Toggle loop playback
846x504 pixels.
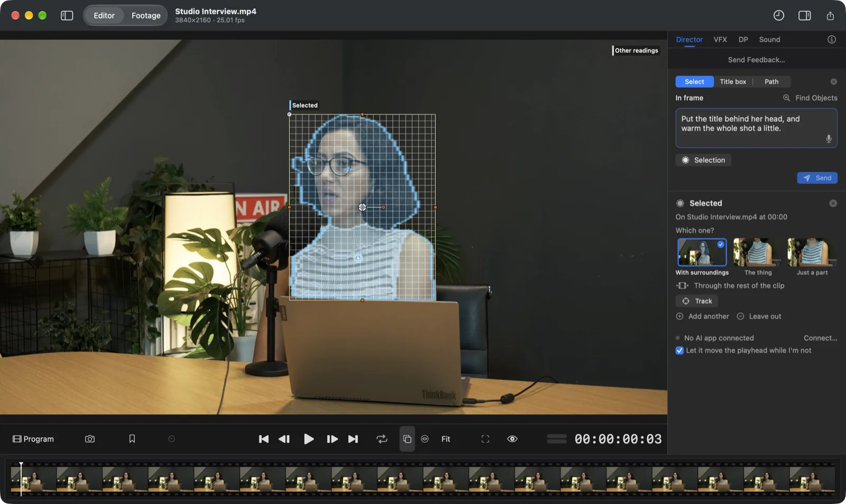[x=382, y=439]
